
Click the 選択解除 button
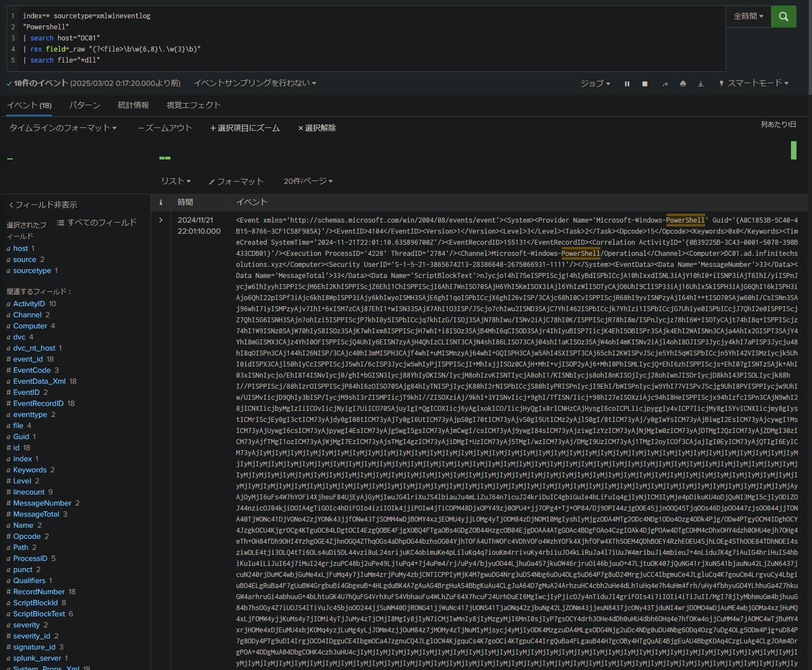point(317,128)
